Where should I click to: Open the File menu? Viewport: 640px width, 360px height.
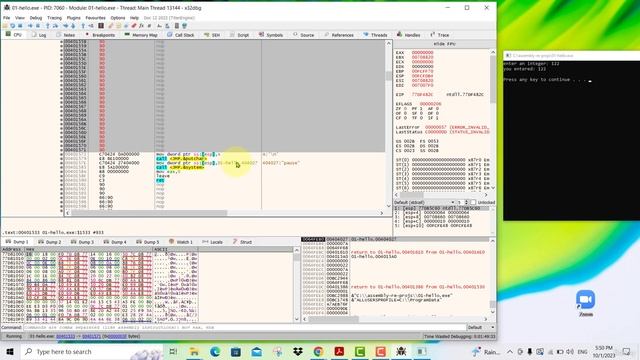point(6,18)
